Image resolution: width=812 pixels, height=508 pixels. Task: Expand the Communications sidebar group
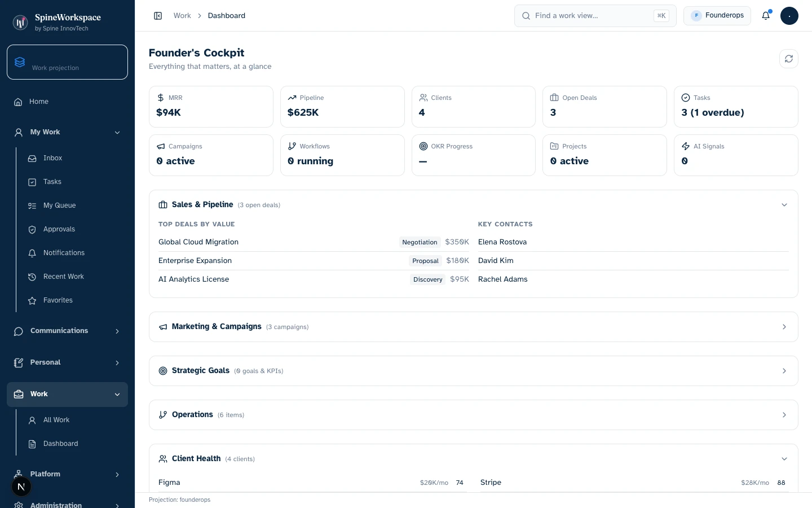(67, 331)
